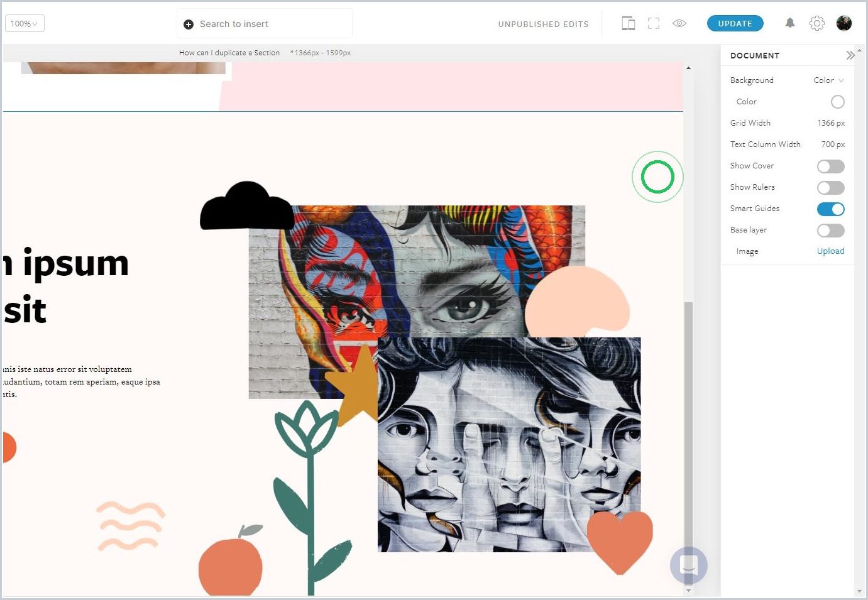868x600 pixels.
Task: Open the Background color swatch circle
Action: (x=837, y=102)
